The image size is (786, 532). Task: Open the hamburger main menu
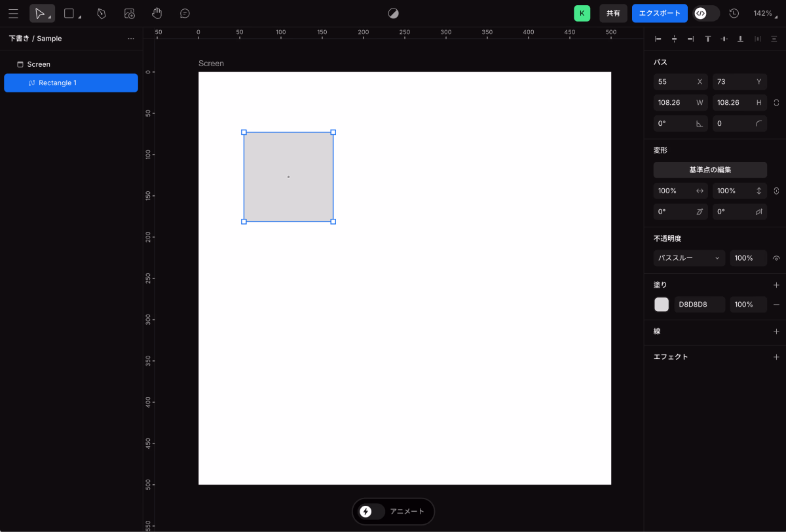(x=13, y=14)
